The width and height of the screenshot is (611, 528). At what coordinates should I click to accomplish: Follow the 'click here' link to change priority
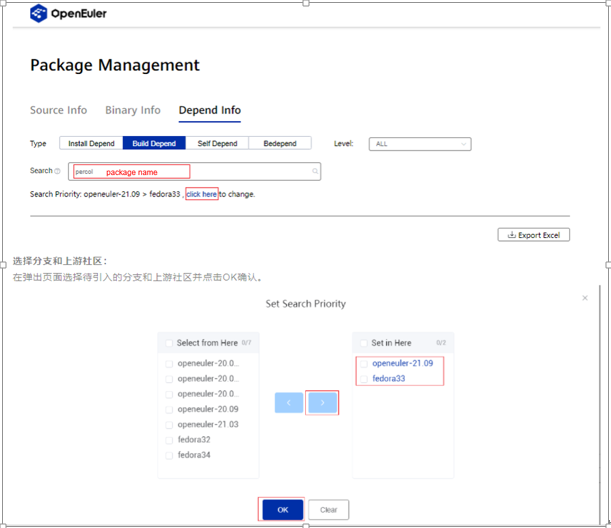click(201, 194)
